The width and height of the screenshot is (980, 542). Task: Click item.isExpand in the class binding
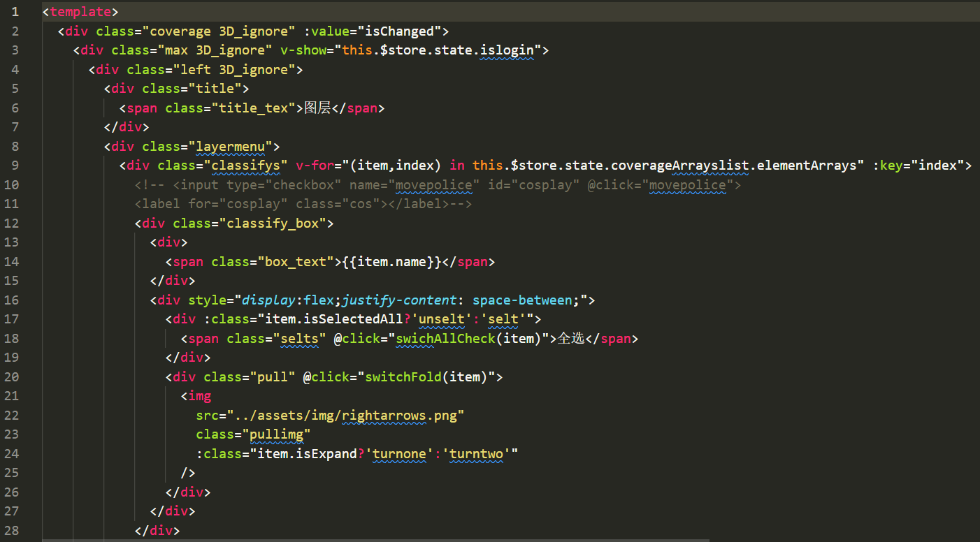pyautogui.click(x=308, y=454)
